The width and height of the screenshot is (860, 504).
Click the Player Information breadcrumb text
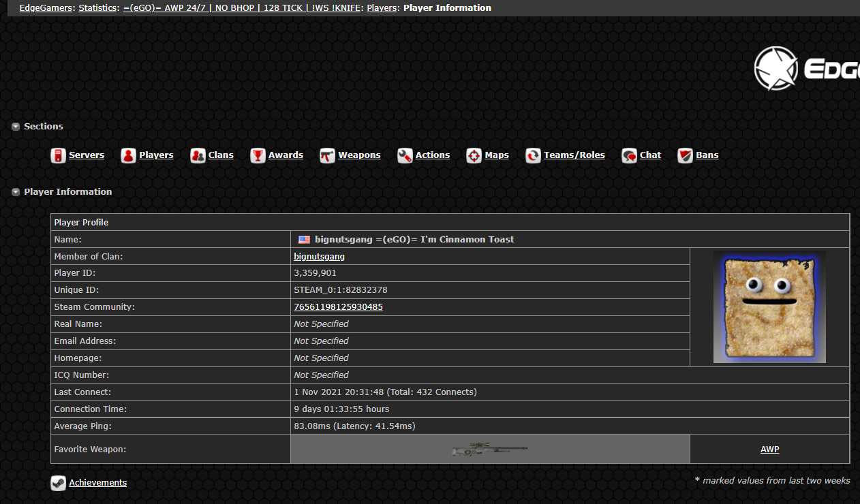(447, 8)
